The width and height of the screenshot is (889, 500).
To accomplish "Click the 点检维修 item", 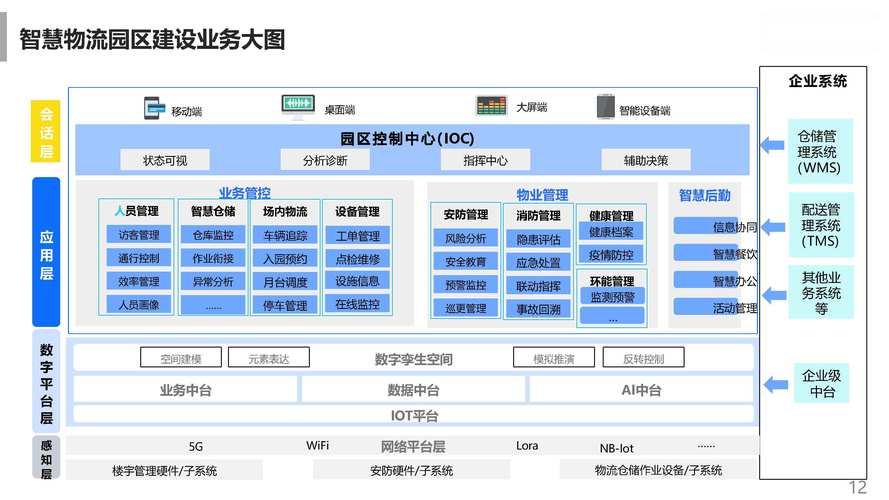I will coord(358,259).
